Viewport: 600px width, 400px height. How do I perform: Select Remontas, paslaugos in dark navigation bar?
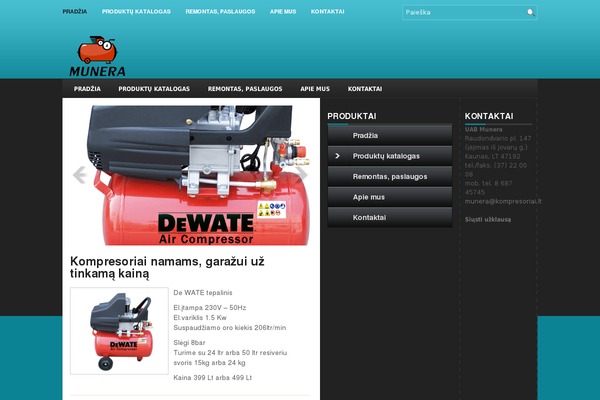245,89
